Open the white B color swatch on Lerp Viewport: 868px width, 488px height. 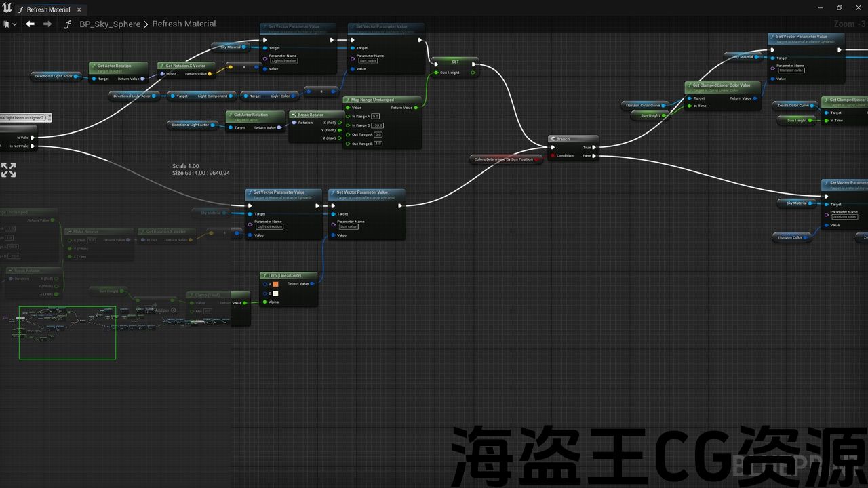click(x=275, y=293)
